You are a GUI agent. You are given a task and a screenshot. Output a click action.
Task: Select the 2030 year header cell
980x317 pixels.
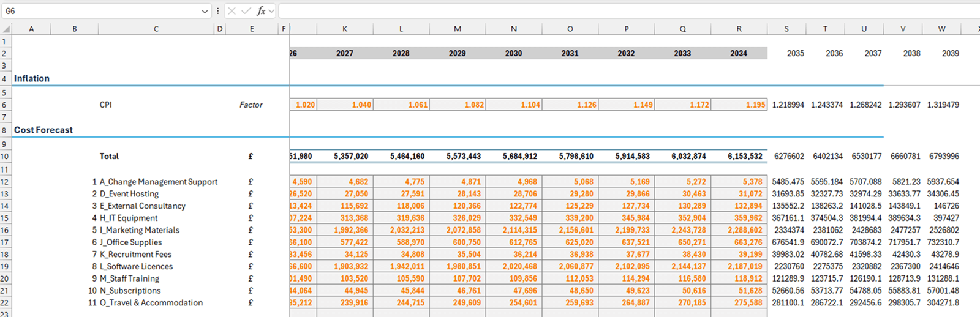pos(513,54)
